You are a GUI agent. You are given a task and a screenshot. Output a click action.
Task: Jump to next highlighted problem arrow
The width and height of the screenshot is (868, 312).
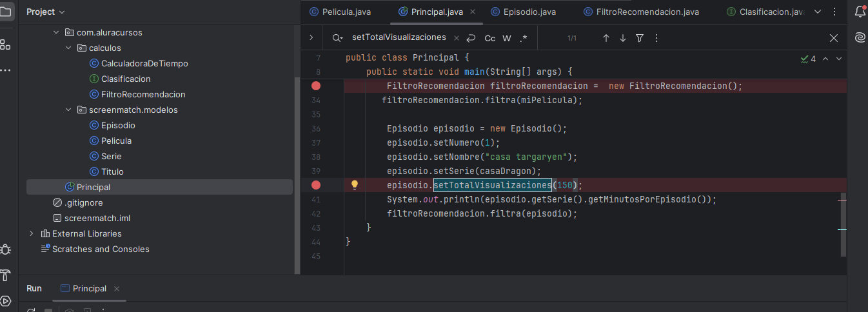pos(839,59)
